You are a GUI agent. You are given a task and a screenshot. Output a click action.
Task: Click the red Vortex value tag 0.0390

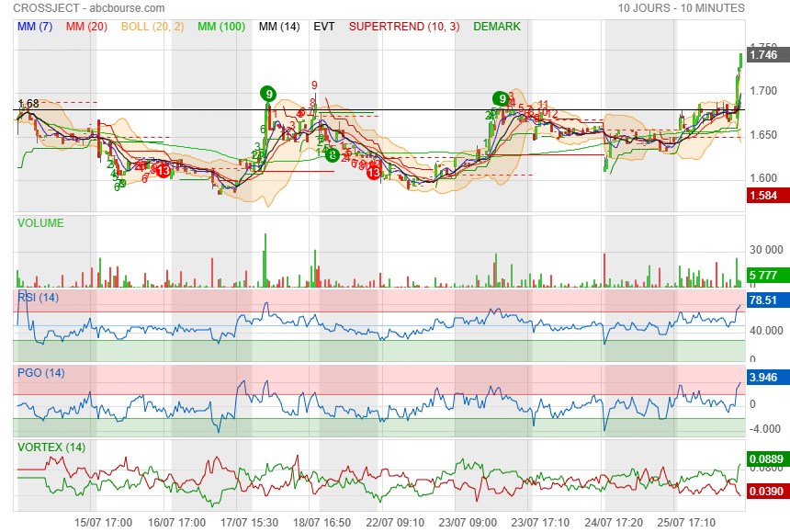pos(767,492)
